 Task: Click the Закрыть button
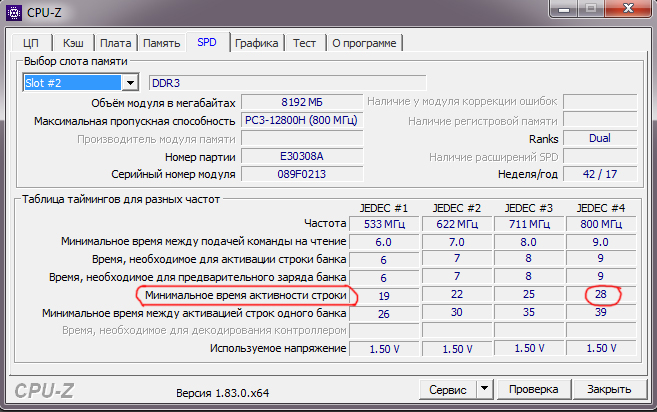[x=609, y=389]
